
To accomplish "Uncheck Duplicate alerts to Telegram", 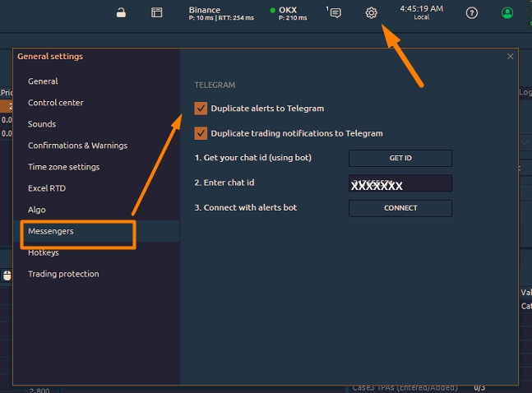I will (201, 109).
